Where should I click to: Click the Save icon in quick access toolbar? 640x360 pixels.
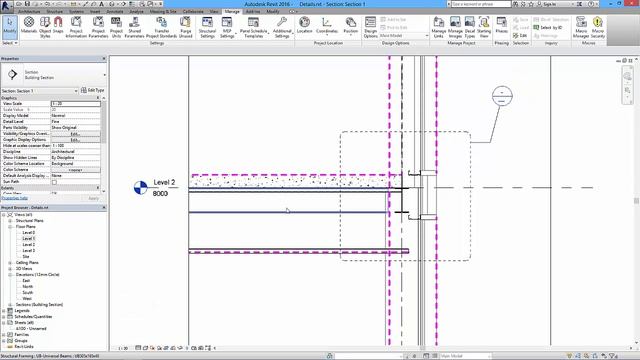coord(27,4)
